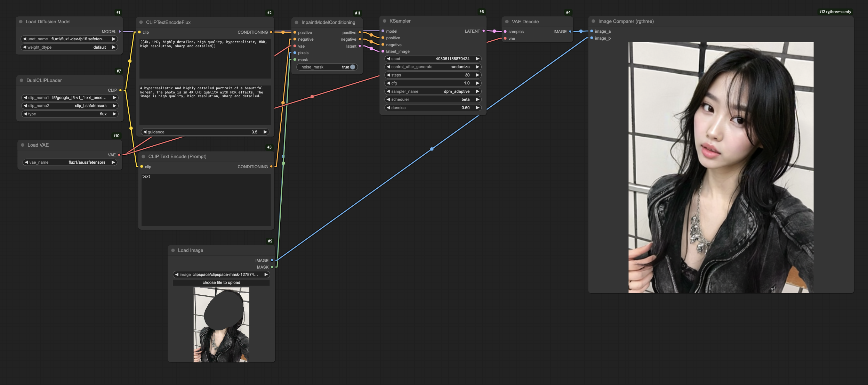Image resolution: width=868 pixels, height=385 pixels.
Task: Open the Load Image file dropdown
Action: pos(222,275)
